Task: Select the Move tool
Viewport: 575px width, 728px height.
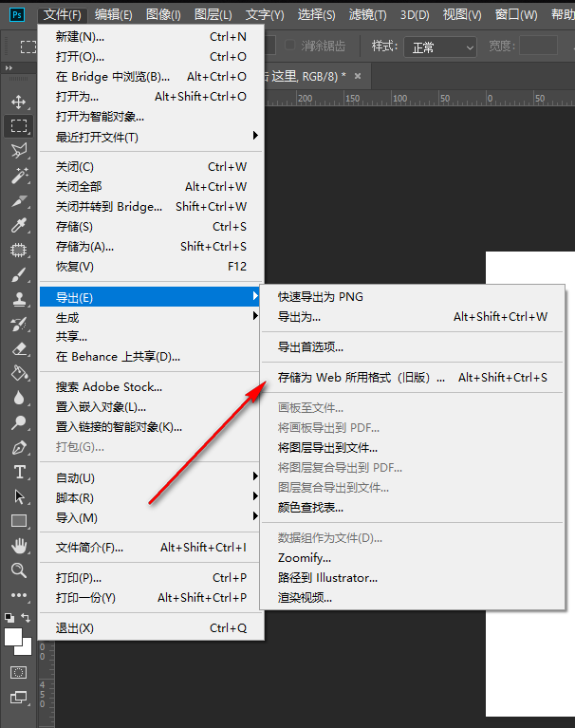Action: [19, 102]
